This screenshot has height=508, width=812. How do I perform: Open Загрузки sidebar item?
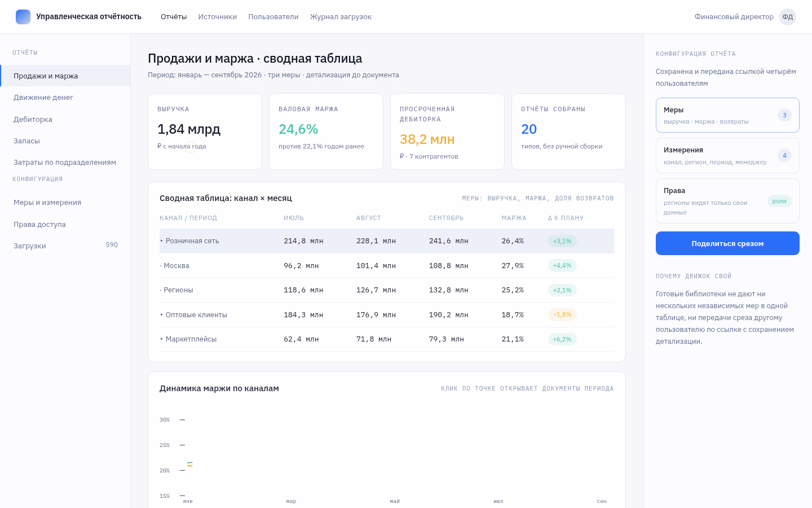pos(65,246)
